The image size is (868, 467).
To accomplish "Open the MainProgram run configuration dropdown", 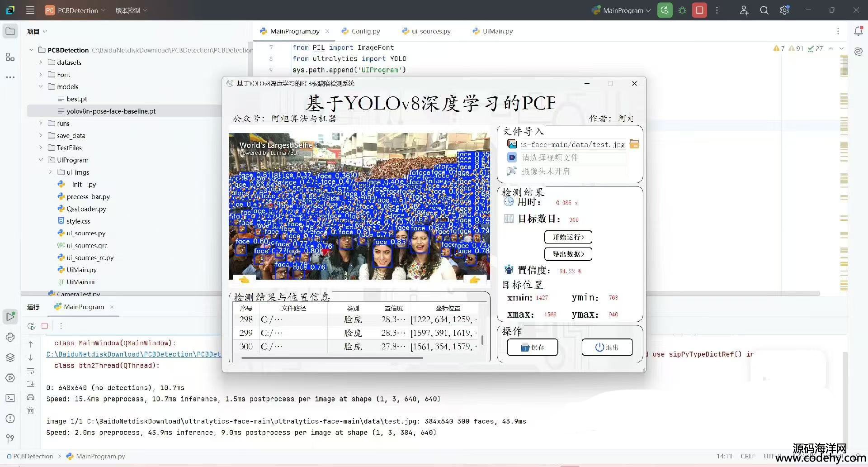I will [x=623, y=10].
